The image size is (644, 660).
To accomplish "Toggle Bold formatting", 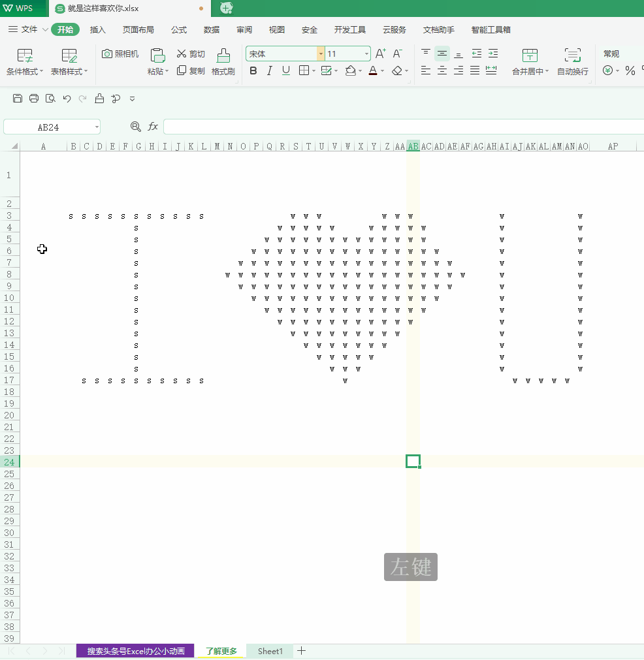I will [253, 71].
